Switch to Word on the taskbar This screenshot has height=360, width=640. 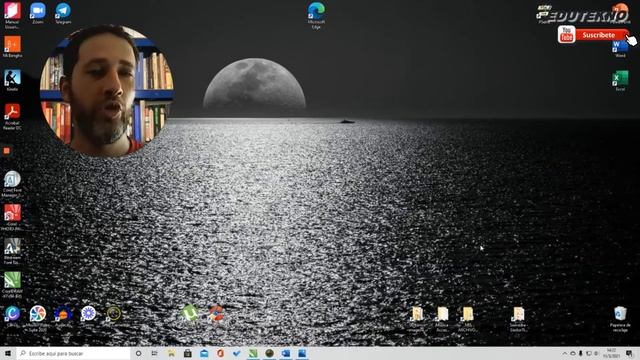pos(286,353)
